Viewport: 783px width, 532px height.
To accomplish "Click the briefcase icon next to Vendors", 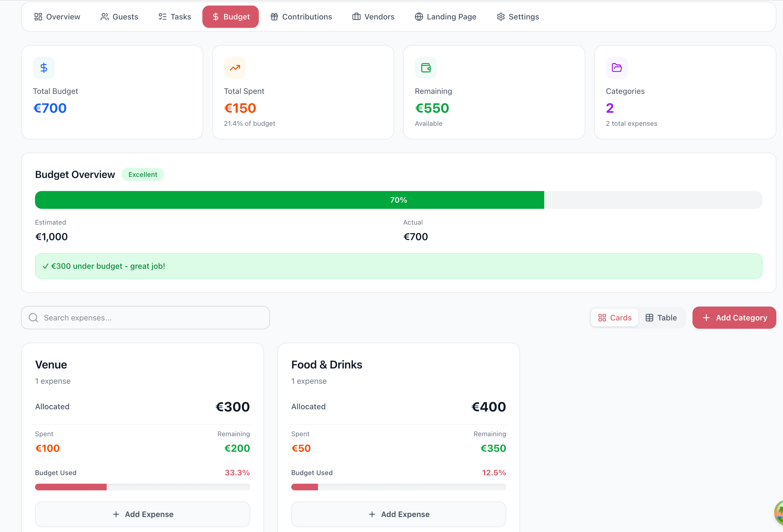I will click(x=356, y=16).
